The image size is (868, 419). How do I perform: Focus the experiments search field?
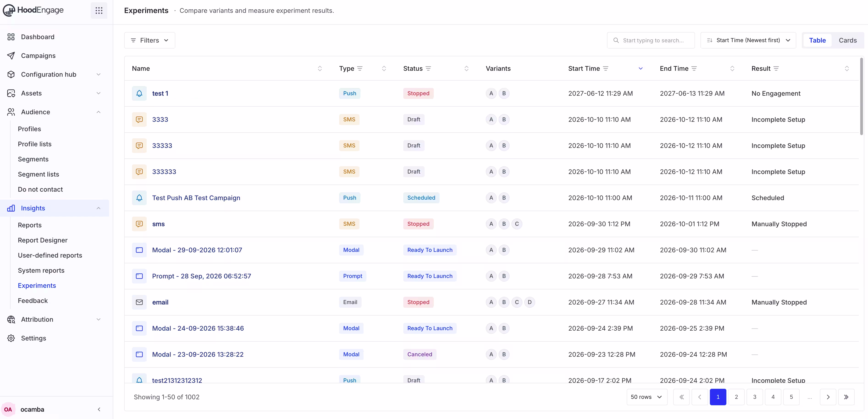tap(651, 41)
